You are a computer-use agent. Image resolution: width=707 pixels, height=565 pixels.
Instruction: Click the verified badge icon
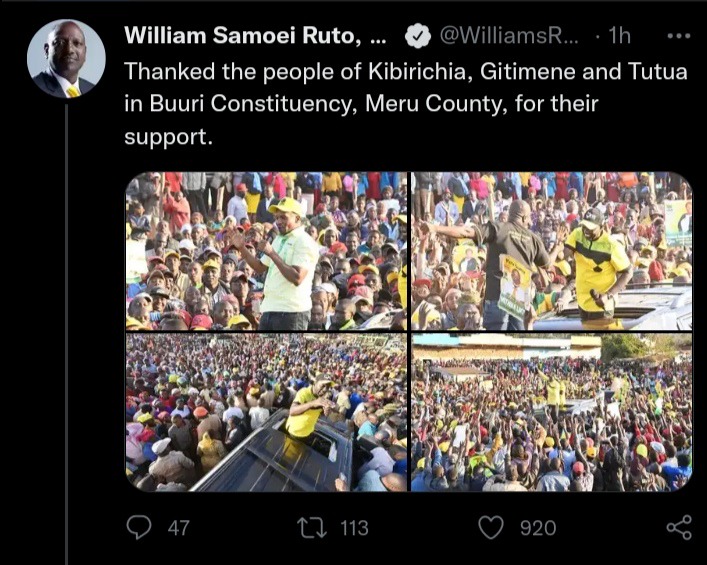[x=418, y=36]
